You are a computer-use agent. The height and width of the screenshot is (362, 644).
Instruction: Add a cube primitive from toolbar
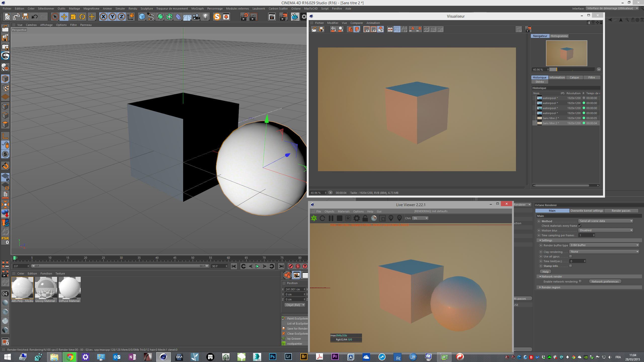[x=142, y=17]
